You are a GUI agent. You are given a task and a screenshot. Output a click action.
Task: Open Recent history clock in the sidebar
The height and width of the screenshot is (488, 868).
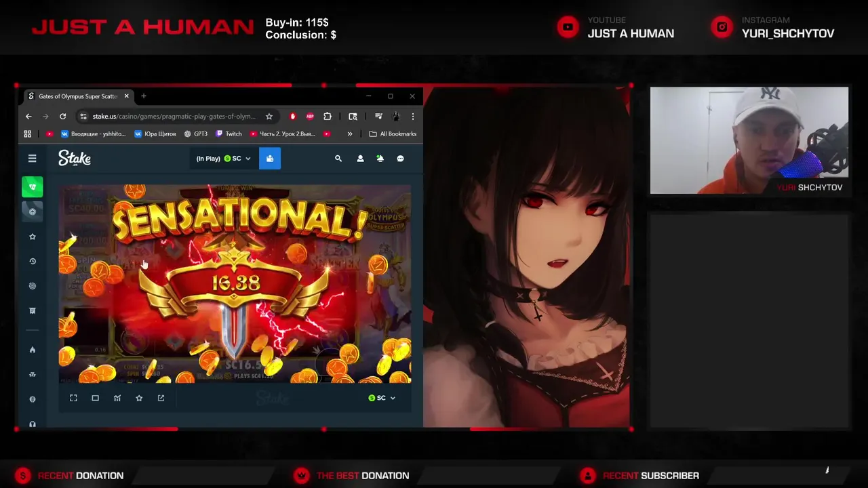pos(32,261)
